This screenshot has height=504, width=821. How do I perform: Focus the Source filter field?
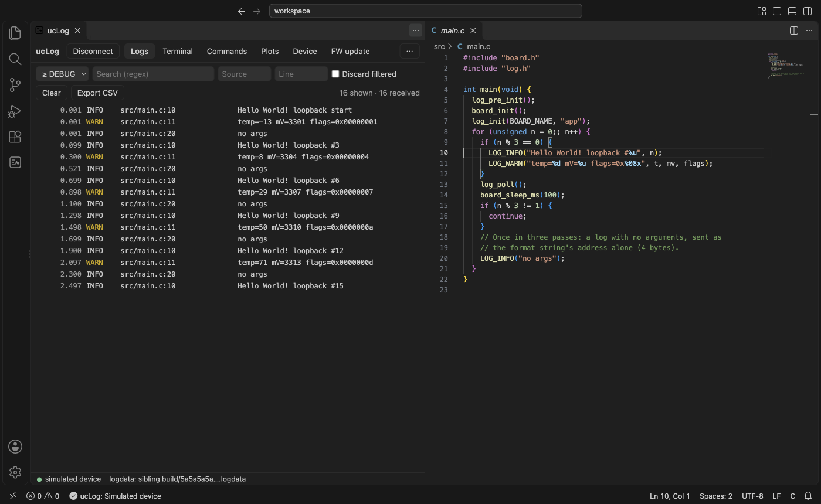tap(245, 74)
